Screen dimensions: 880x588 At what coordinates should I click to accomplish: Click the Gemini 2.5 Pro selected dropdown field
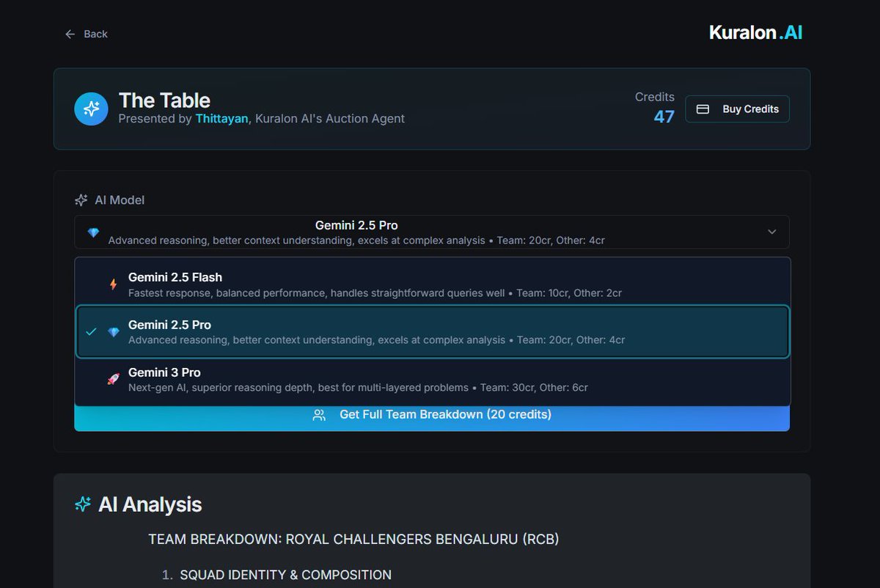pyautogui.click(x=432, y=232)
